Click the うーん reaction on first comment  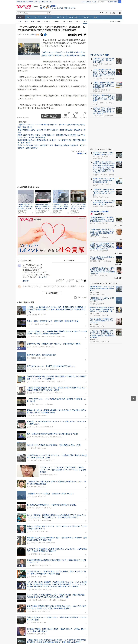point(79,281)
